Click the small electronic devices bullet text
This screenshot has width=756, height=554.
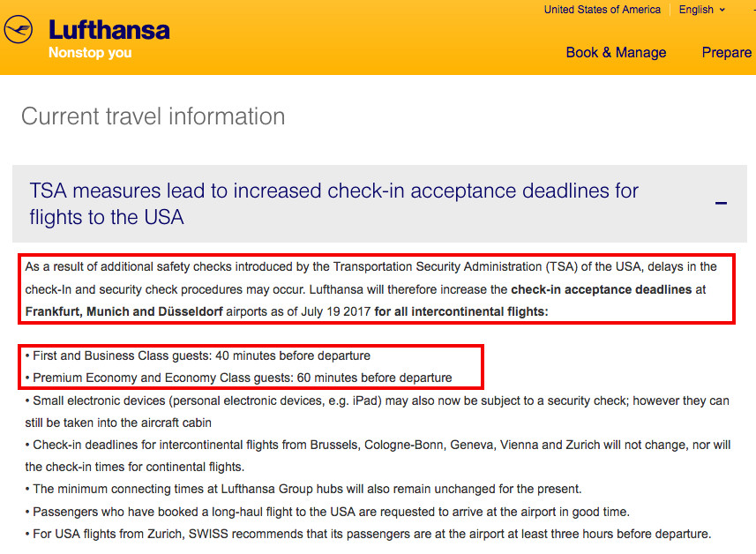pos(377,412)
